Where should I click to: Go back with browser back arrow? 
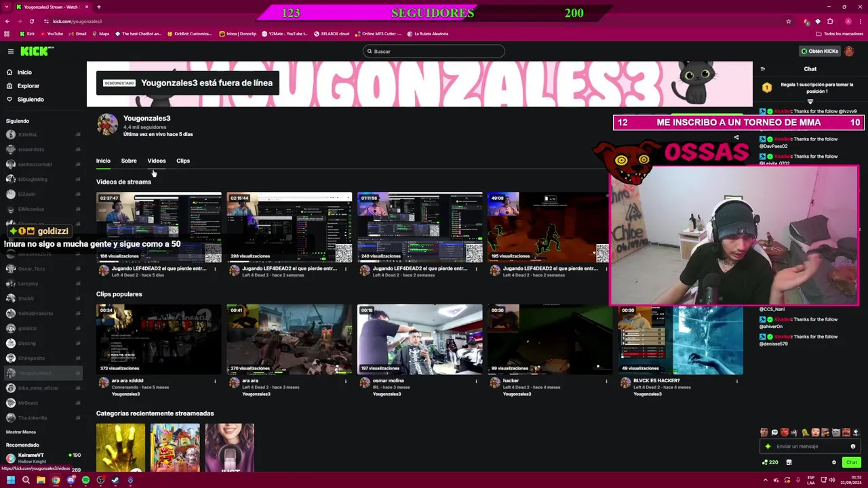[7, 22]
